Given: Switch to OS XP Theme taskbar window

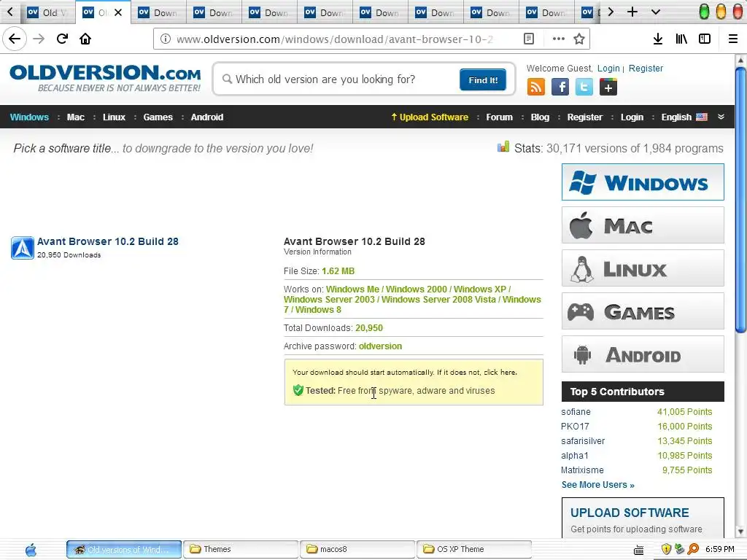Looking at the screenshot, I should tap(474, 550).
